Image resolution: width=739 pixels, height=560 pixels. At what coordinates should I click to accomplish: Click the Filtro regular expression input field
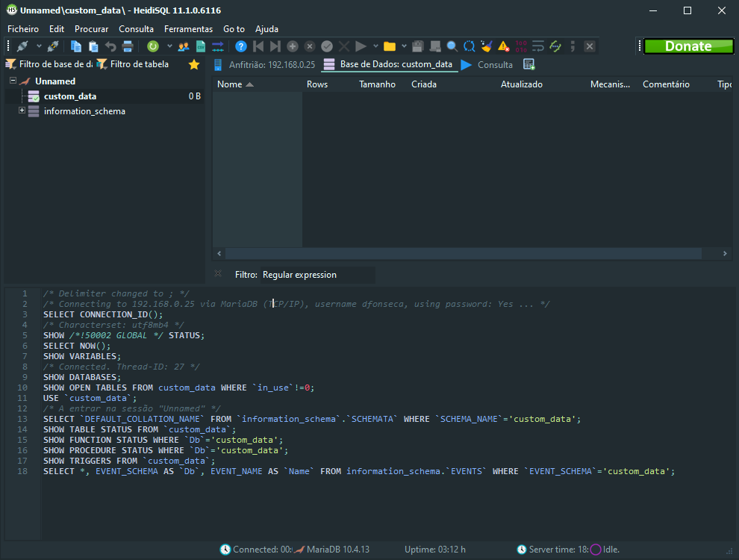pyautogui.click(x=317, y=275)
